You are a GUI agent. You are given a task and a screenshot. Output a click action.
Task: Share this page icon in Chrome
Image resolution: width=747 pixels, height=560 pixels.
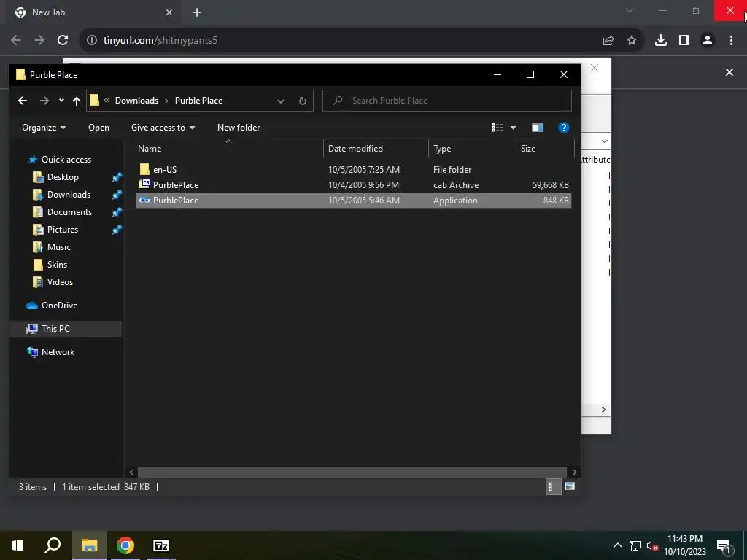pyautogui.click(x=608, y=41)
